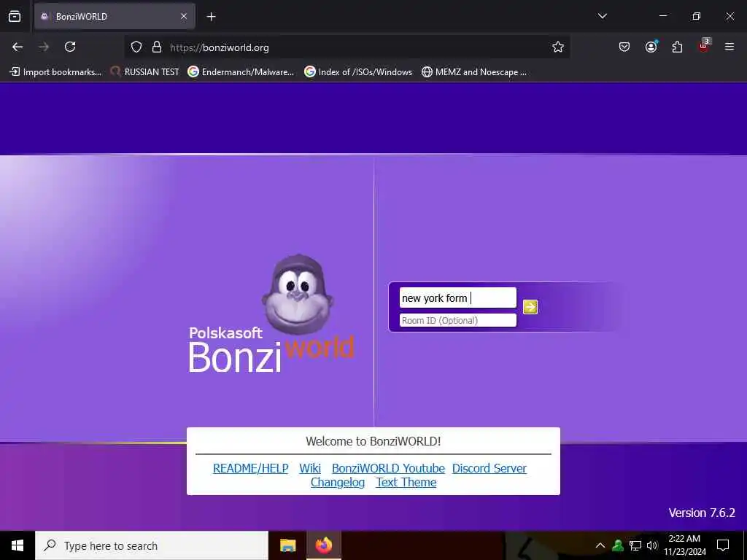The image size is (747, 560).
Task: Select the BonziWORLD tab
Action: pyautogui.click(x=115, y=17)
